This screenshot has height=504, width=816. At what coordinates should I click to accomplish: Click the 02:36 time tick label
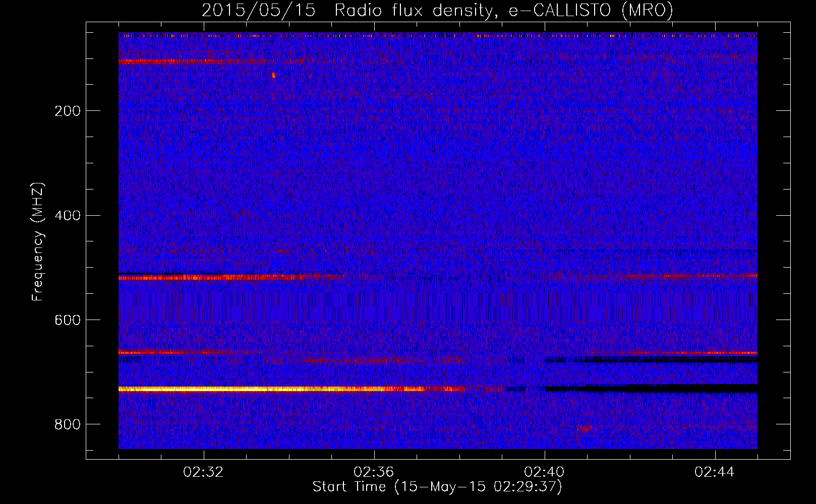coord(374,472)
